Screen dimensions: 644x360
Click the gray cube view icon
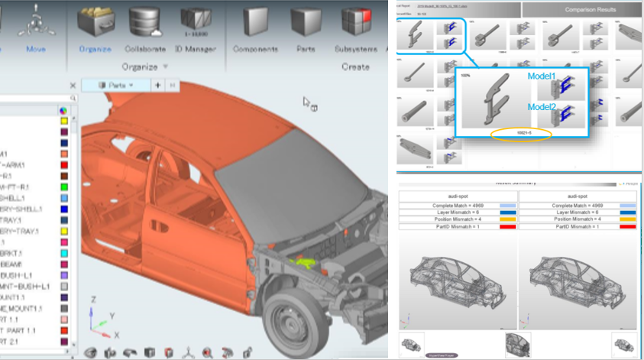click(150, 352)
